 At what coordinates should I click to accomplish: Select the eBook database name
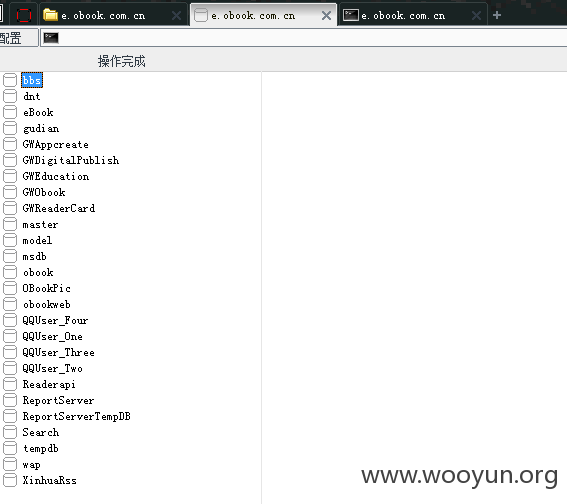pyautogui.click(x=38, y=112)
